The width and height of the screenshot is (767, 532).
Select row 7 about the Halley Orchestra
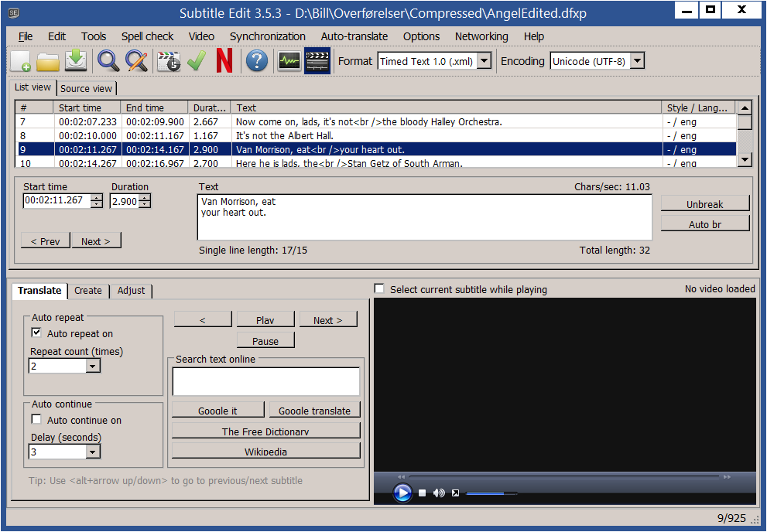click(x=377, y=121)
